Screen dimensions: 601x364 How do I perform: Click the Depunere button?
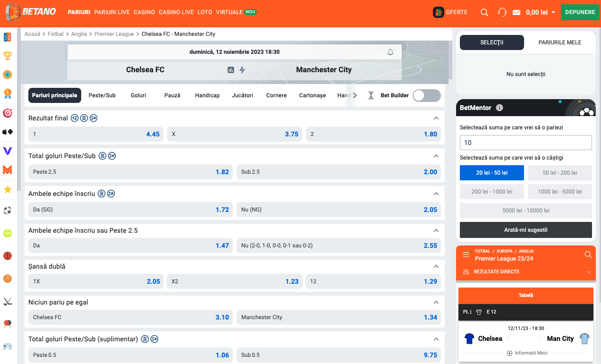coord(580,12)
